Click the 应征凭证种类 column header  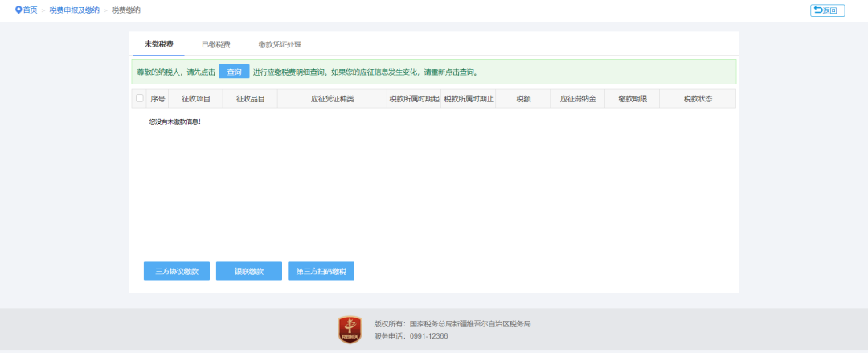pos(332,99)
